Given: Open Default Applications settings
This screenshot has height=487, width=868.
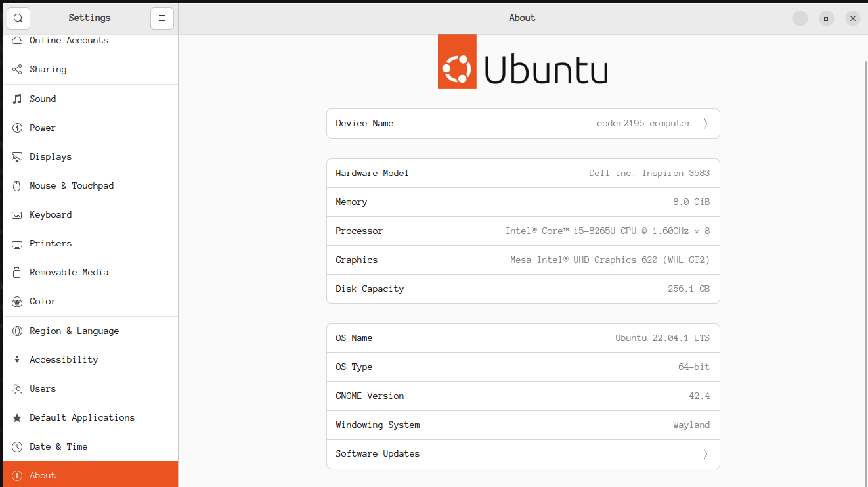Looking at the screenshot, I should point(82,417).
